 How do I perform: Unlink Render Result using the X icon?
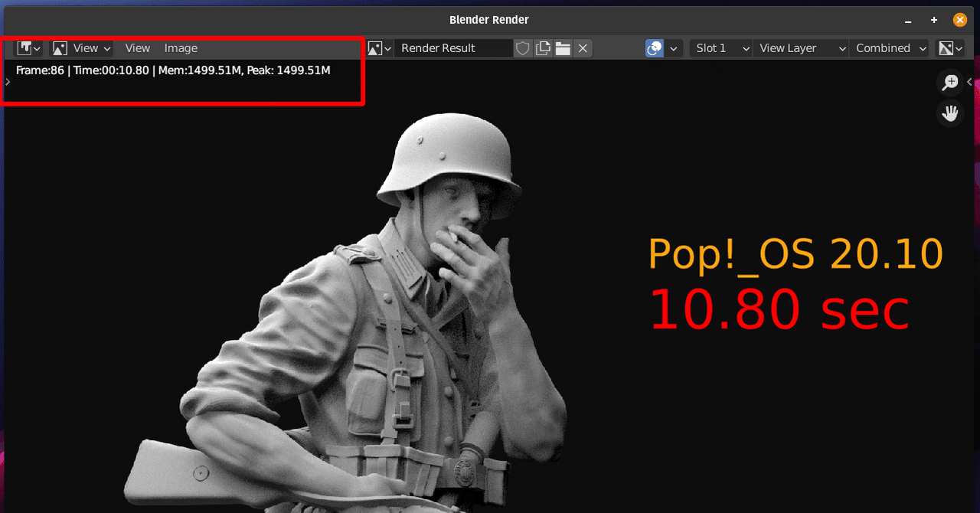583,47
